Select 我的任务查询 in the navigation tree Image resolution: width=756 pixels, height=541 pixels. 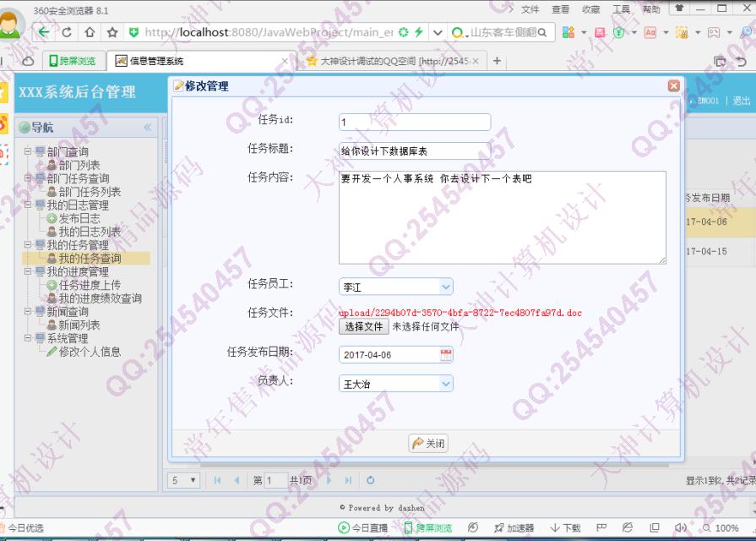coord(90,258)
